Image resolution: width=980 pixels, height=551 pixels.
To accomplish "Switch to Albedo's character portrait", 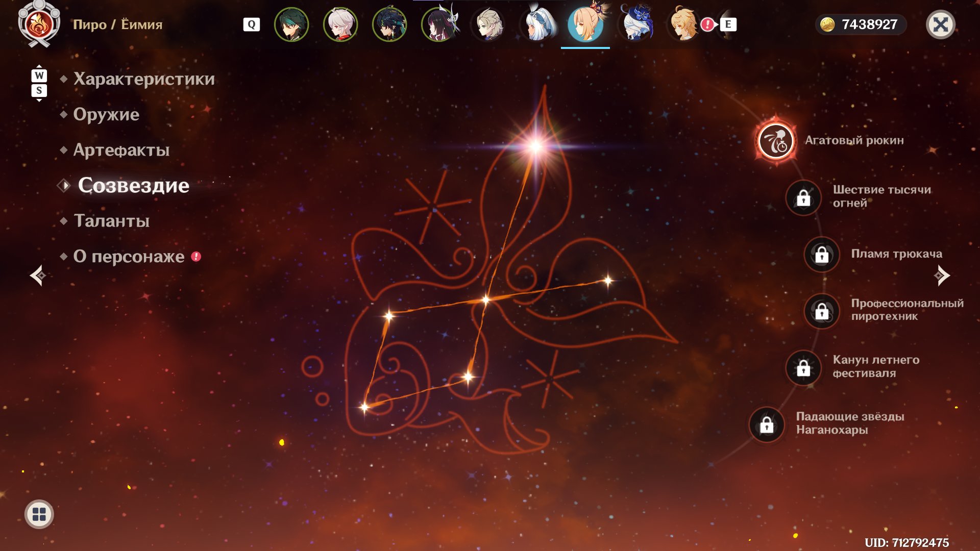I will click(487, 24).
